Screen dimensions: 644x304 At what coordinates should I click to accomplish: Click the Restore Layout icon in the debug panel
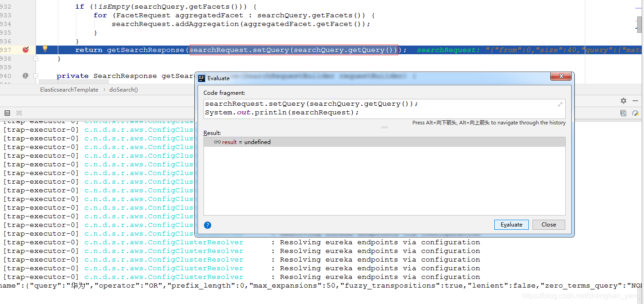pyautogui.click(x=623, y=113)
